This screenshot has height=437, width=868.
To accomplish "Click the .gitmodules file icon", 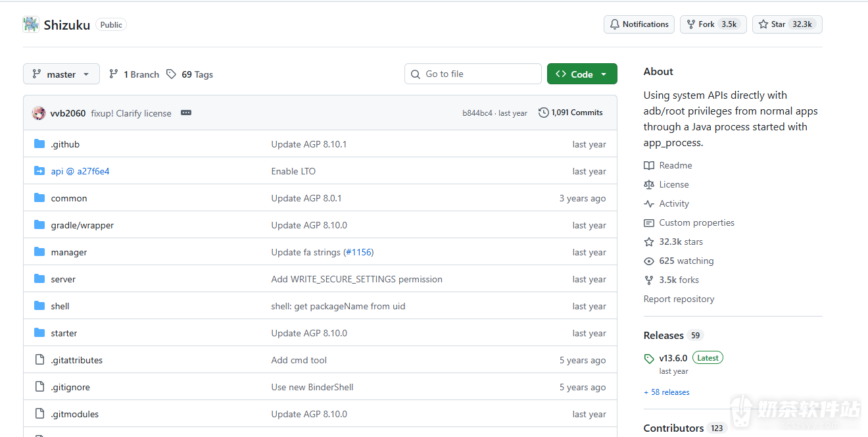I will [x=39, y=414].
